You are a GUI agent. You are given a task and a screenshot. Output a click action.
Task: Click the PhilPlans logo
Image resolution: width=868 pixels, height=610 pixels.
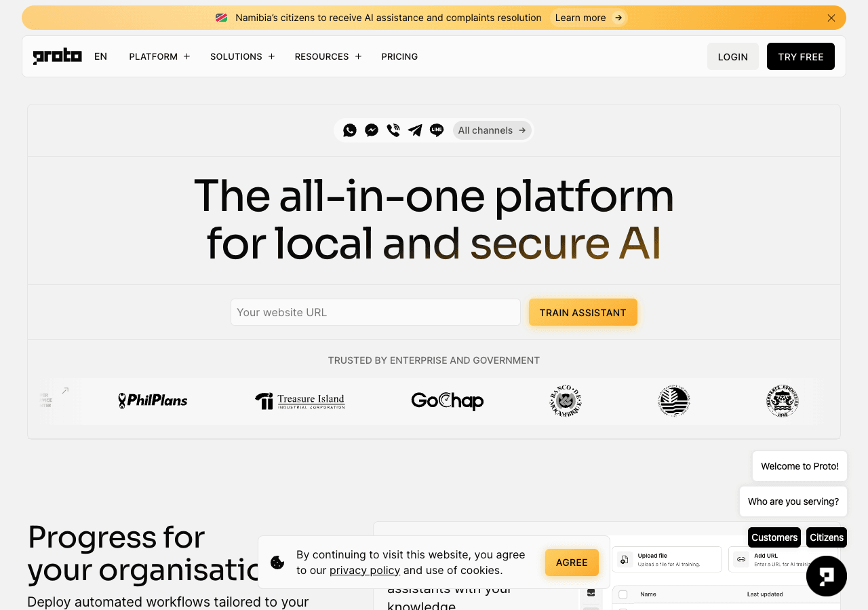coord(153,401)
